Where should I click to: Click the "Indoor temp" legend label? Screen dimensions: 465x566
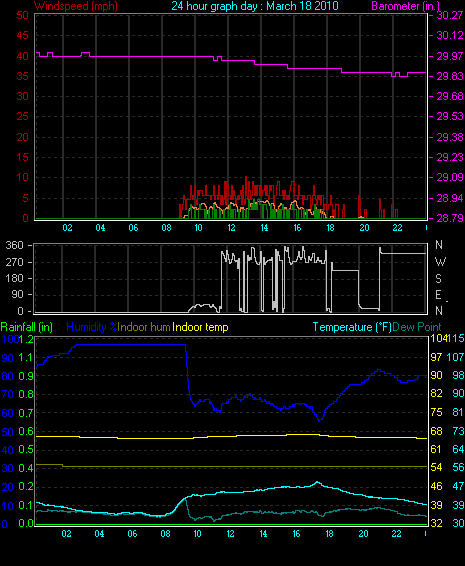[200, 327]
